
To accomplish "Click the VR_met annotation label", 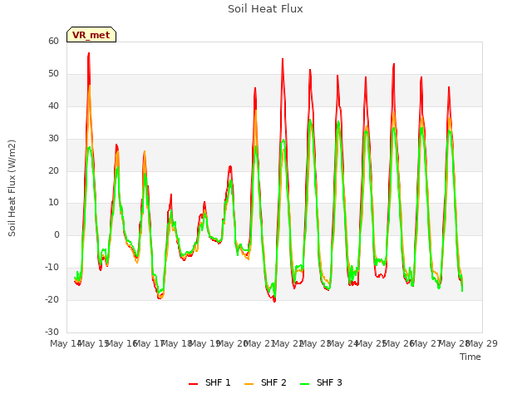I will pos(91,35).
